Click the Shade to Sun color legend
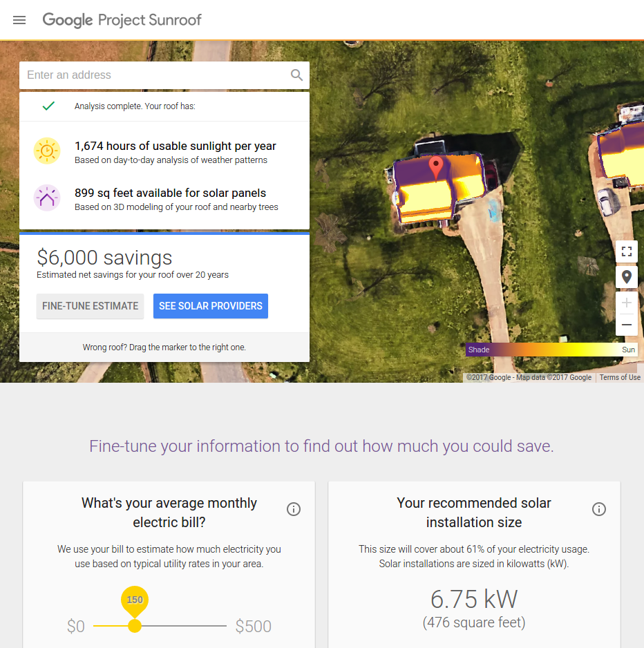The width and height of the screenshot is (644, 648). tap(551, 350)
